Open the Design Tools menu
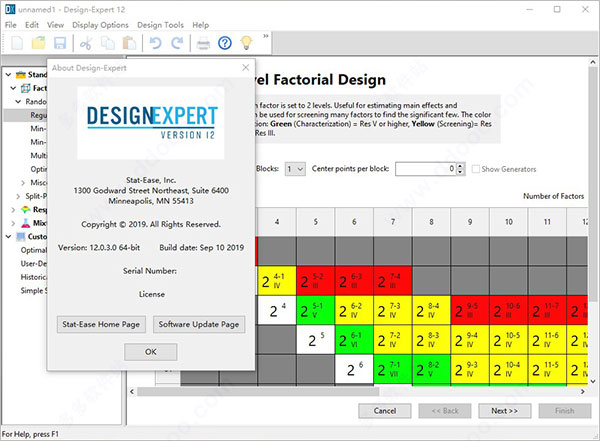This screenshot has height=441, width=600. 160,25
